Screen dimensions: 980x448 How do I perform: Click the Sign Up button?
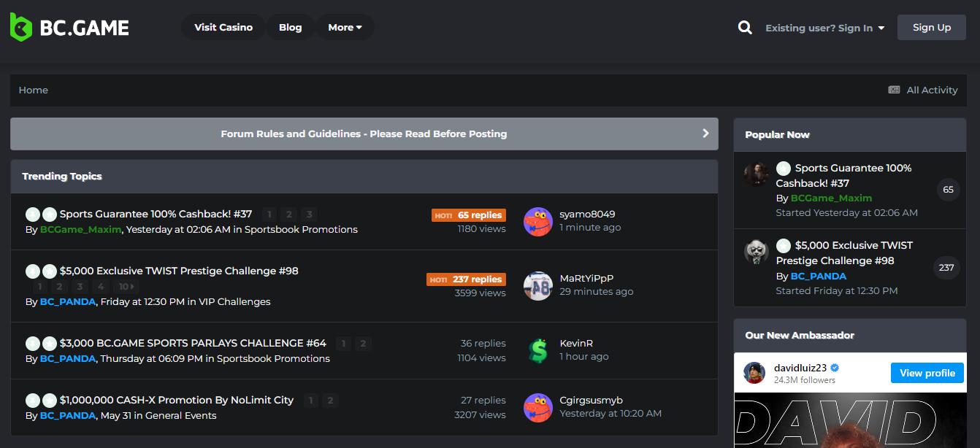[932, 28]
